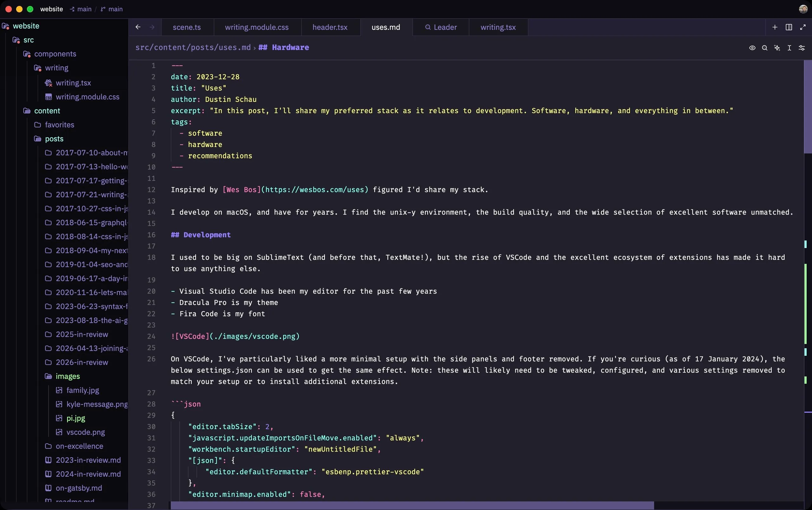Switch to the scene.ts tab
Image resolution: width=812 pixels, height=510 pixels.
pos(187,27)
